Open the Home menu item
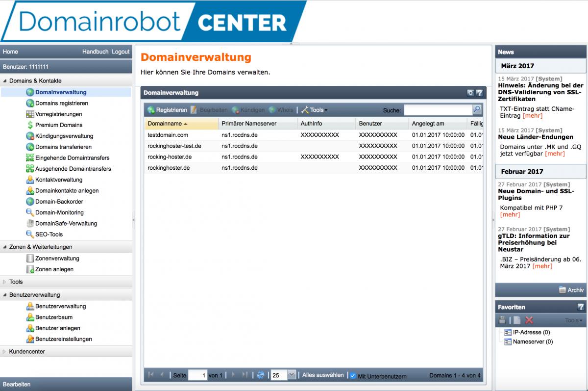Screen dimensions: 588x391 [10, 52]
